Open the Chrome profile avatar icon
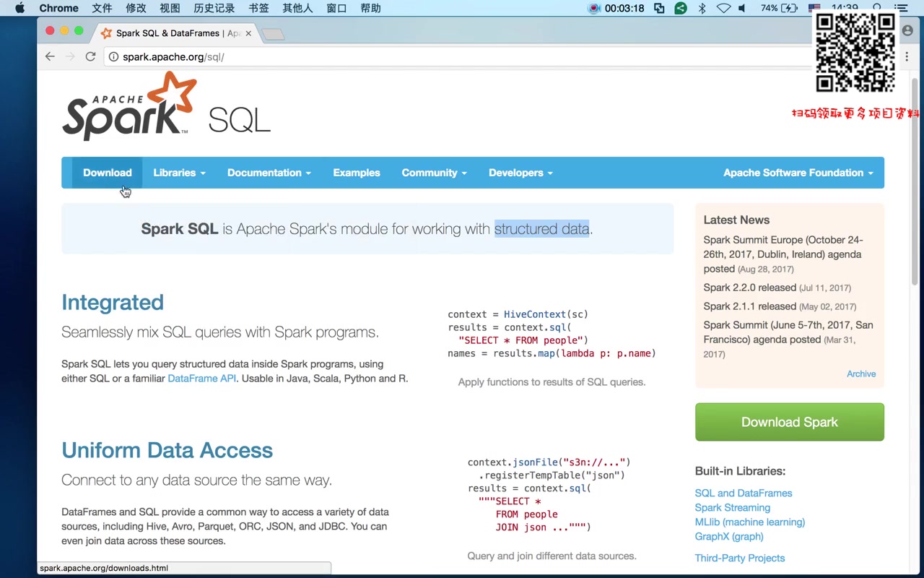 tap(907, 31)
